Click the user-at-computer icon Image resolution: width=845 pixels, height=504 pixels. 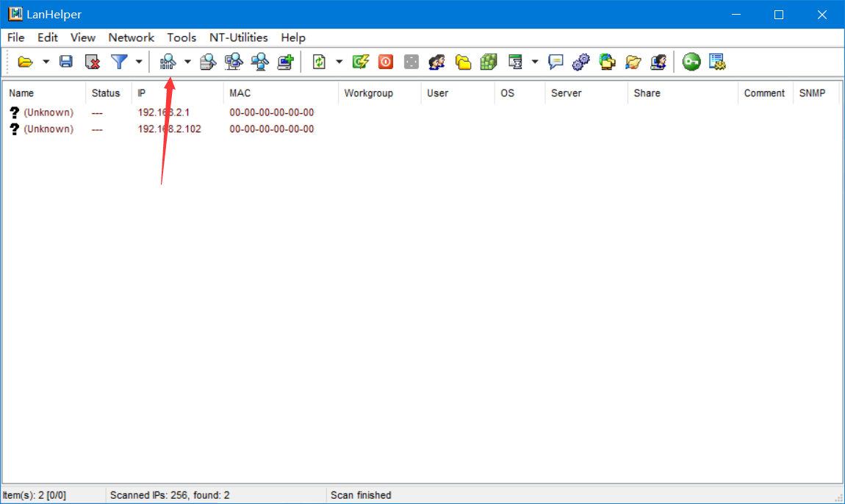[658, 62]
